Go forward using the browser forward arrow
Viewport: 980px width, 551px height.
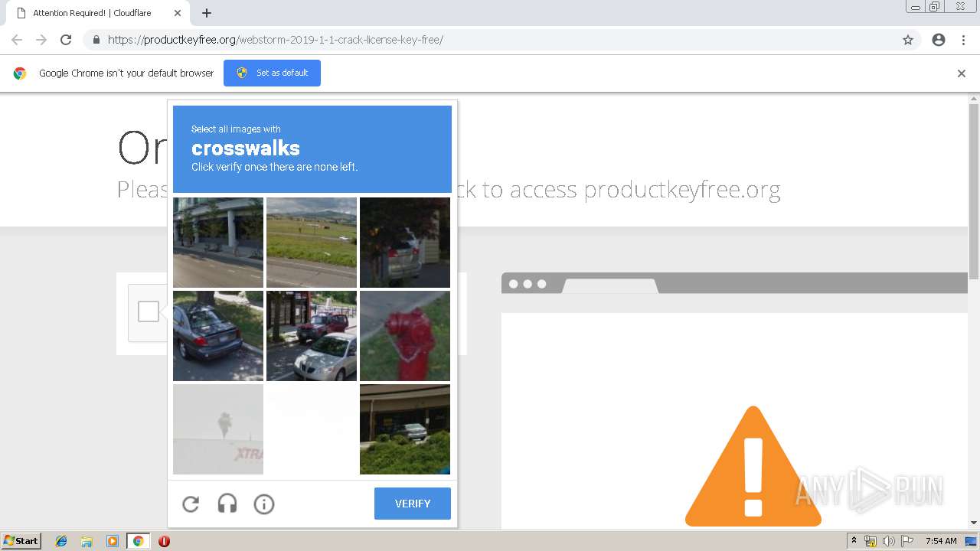click(x=41, y=40)
